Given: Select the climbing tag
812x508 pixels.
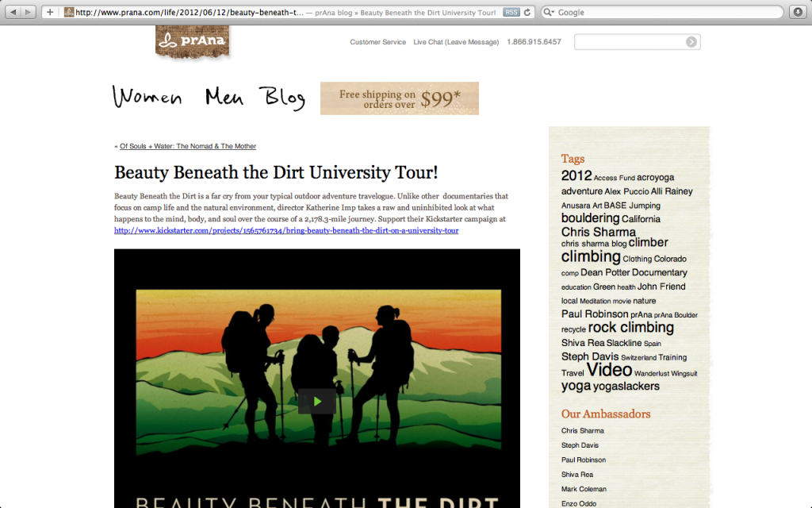Looking at the screenshot, I should [x=591, y=256].
